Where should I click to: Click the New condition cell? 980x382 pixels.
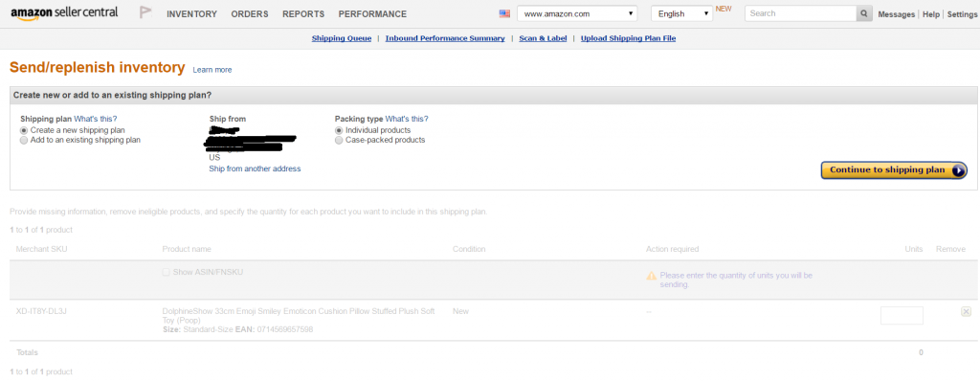click(x=460, y=311)
